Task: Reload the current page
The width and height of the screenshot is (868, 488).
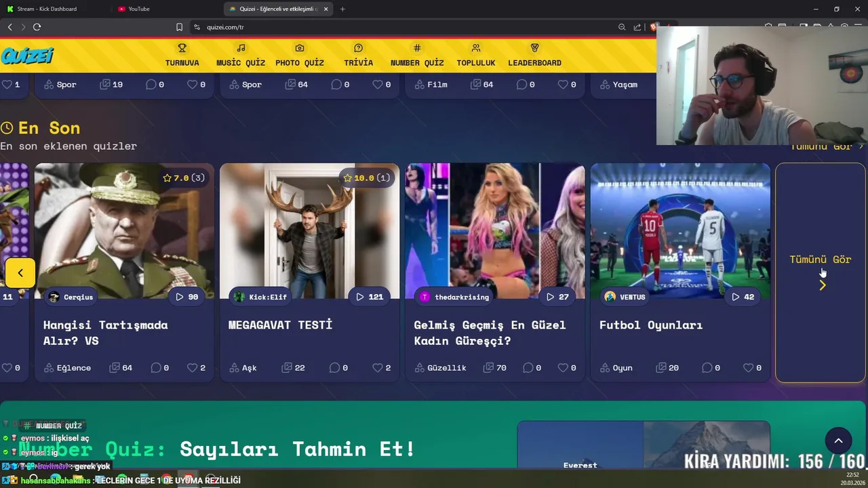Action: pos(37,27)
